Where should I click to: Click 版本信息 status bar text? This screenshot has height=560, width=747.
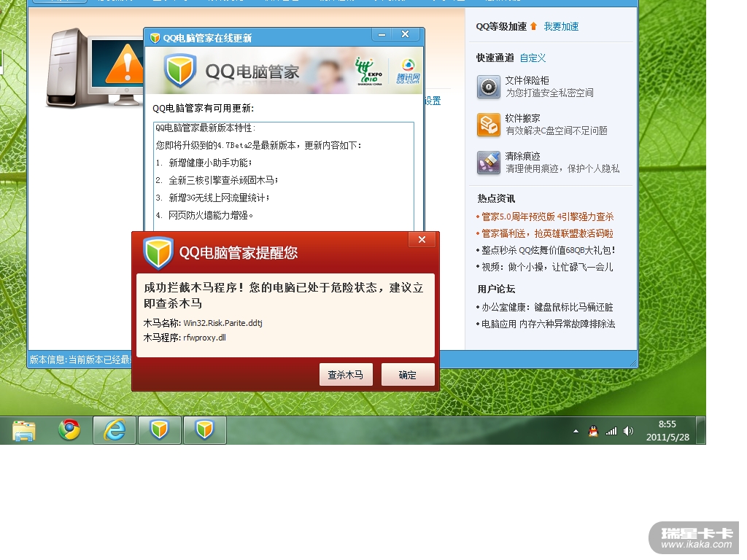tap(80, 359)
